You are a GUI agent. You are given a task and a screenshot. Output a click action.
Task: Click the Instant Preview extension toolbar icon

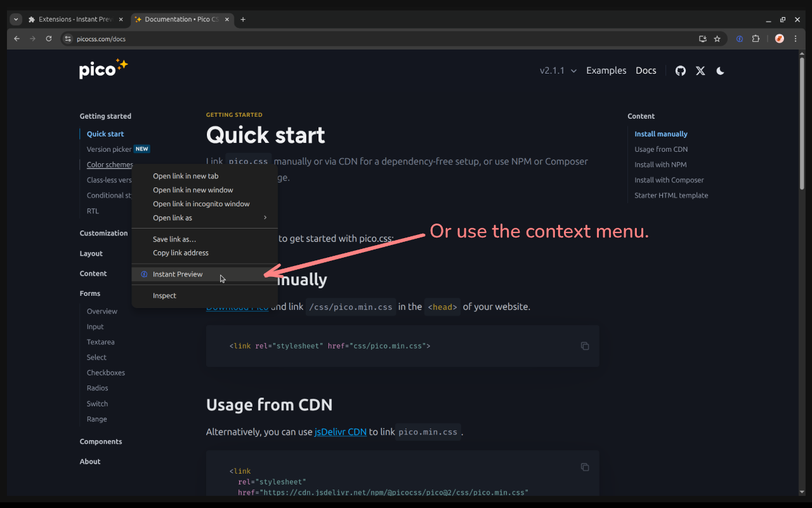click(x=739, y=39)
